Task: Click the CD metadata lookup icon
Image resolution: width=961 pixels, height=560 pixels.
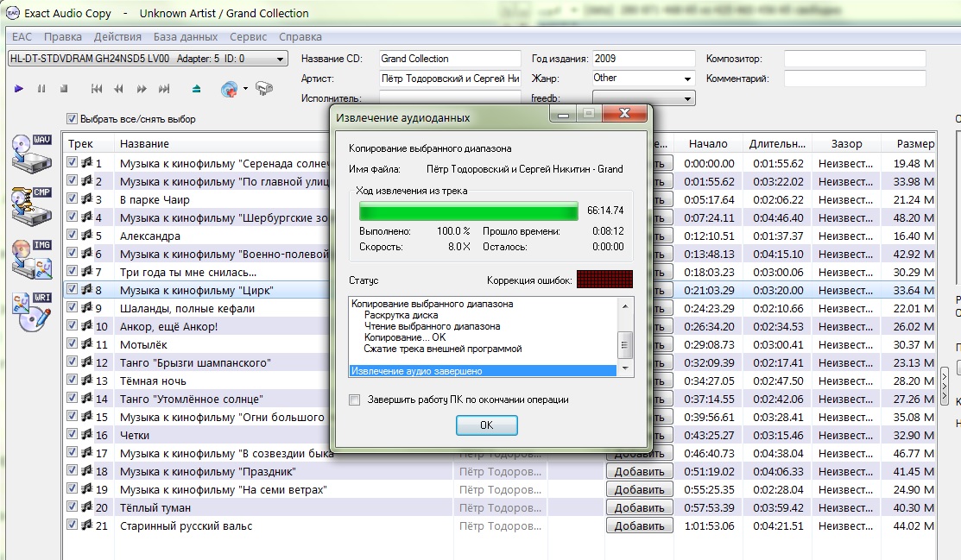Action: tap(229, 89)
